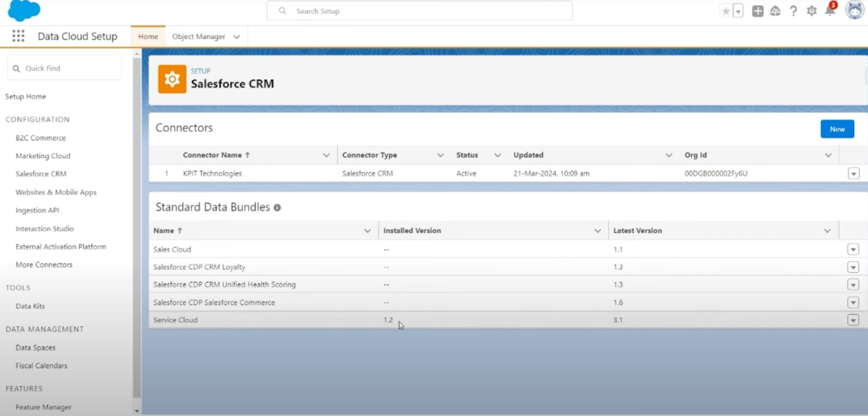Image resolution: width=868 pixels, height=416 pixels.
Task: Switch to the Object Manager tab
Action: point(199,36)
